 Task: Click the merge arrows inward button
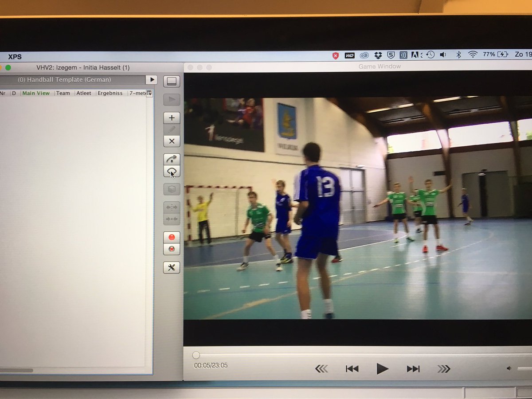[x=172, y=219]
